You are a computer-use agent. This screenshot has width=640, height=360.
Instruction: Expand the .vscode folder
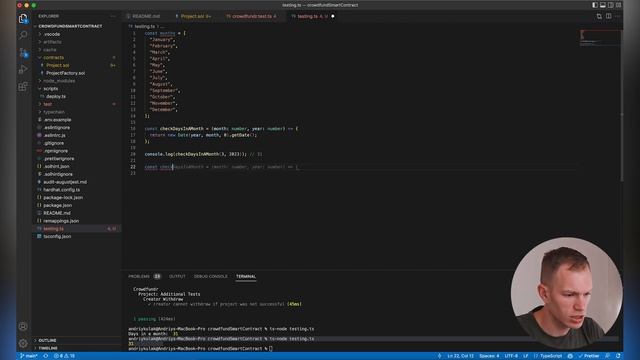[77, 34]
